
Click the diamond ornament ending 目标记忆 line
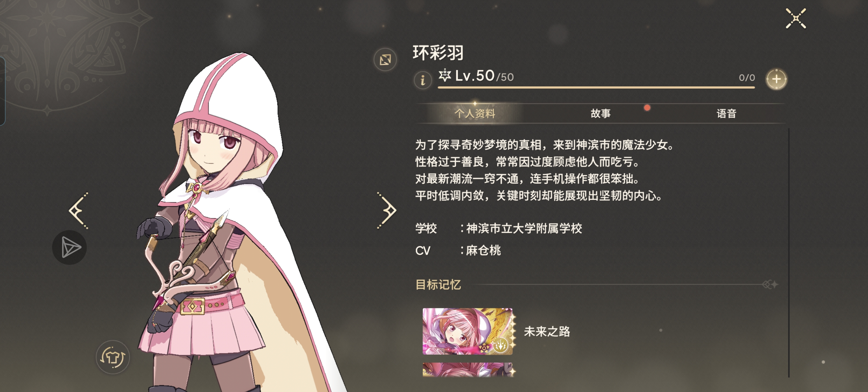[x=770, y=284]
